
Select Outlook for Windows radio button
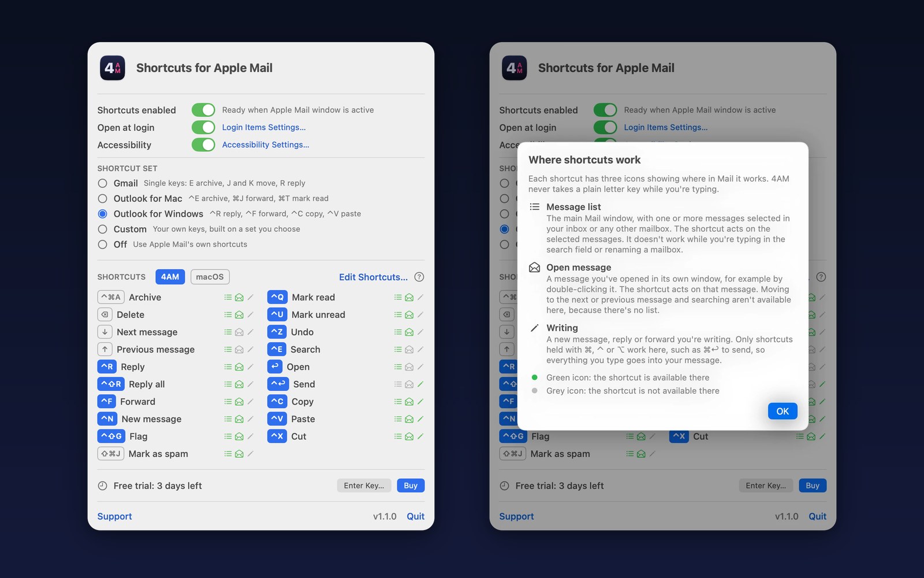[102, 213]
